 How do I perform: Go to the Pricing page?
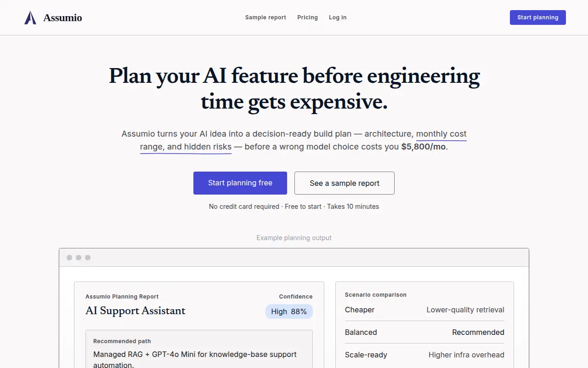307,17
